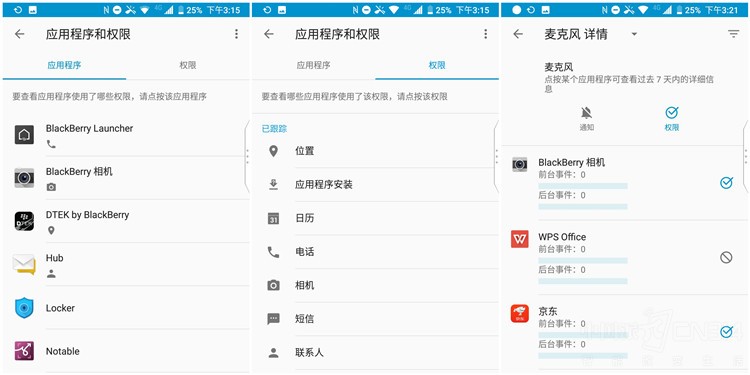Select Locker app name
The width and height of the screenshot is (750, 375).
point(60,308)
